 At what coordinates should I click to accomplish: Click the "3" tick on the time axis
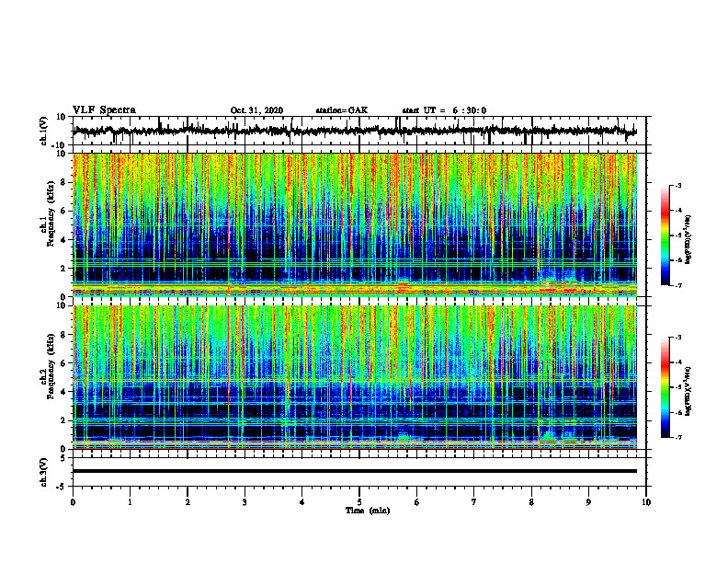245,502
